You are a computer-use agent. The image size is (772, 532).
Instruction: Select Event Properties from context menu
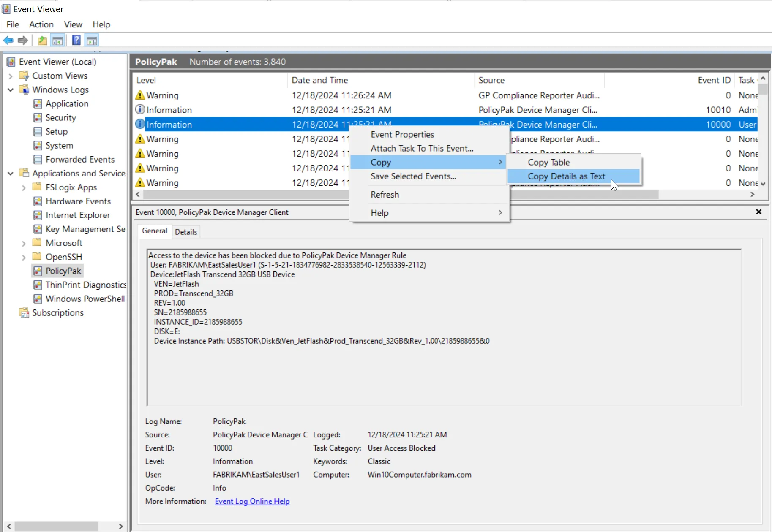tap(402, 135)
